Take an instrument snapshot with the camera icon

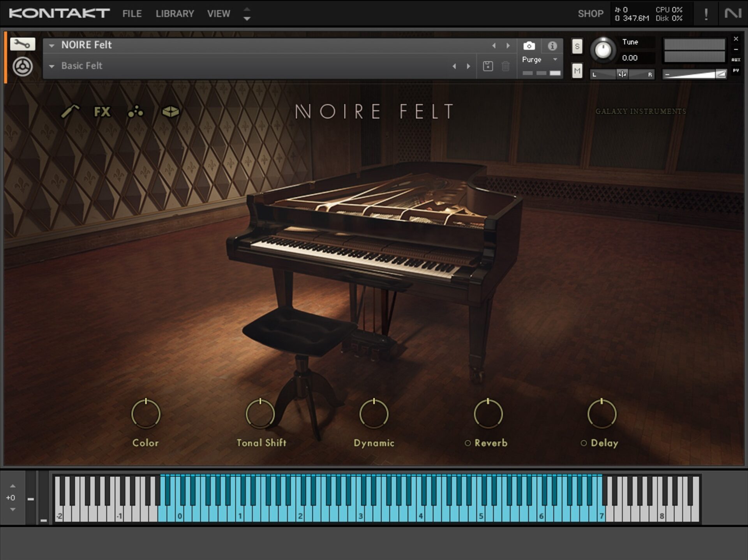tap(529, 46)
